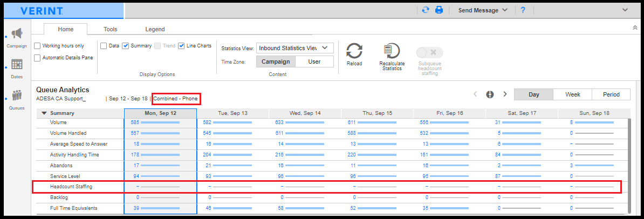The image size is (644, 219).
Task: Select Mon, Sep 12 column header
Action: pos(161,113)
